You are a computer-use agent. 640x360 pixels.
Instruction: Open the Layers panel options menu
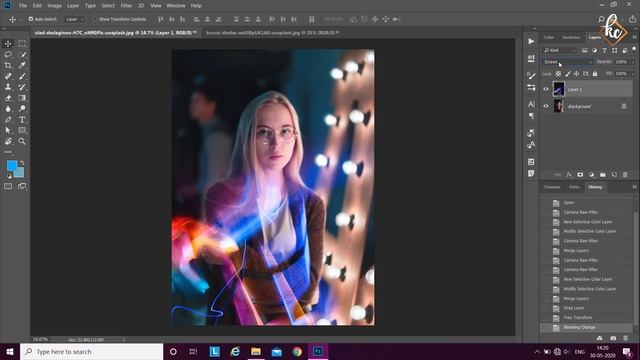tap(634, 37)
